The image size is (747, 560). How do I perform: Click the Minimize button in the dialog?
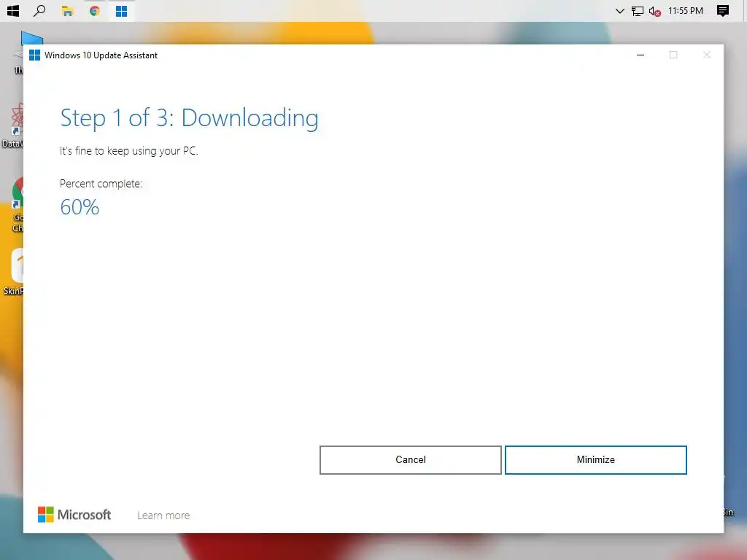(x=595, y=459)
